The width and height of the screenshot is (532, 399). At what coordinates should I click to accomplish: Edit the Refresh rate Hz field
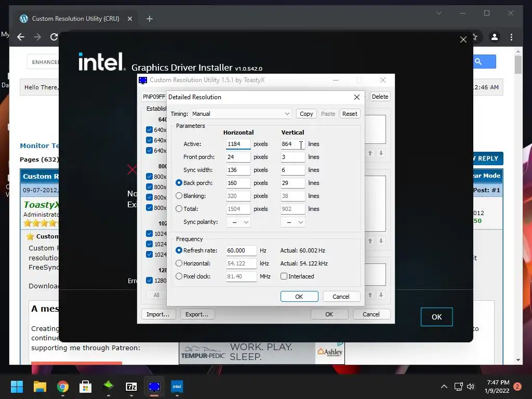pos(241,250)
